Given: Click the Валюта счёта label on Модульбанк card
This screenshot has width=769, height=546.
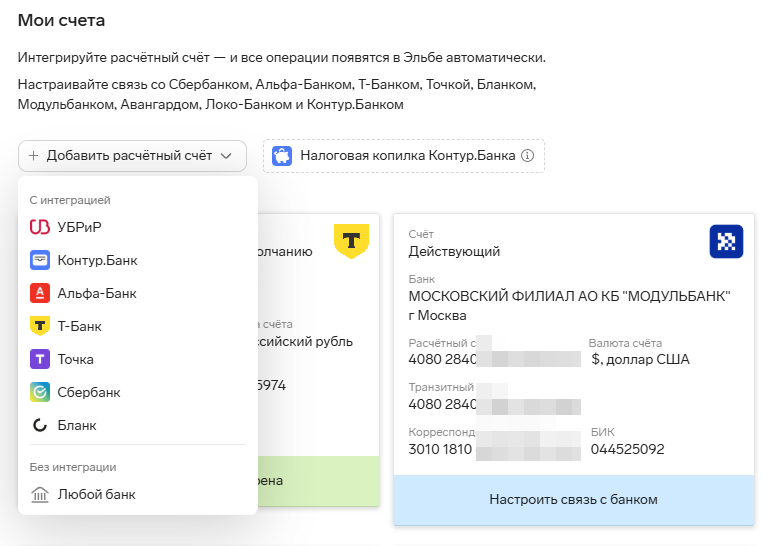Looking at the screenshot, I should point(625,343).
